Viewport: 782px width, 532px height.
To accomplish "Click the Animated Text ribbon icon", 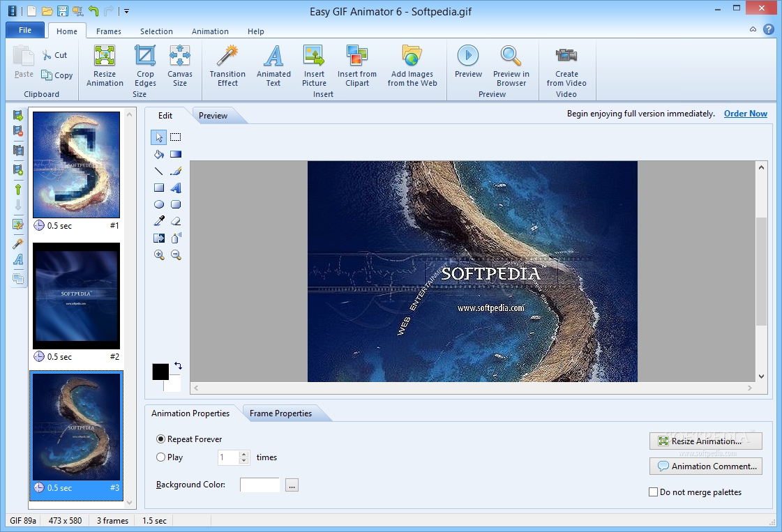I will (x=273, y=64).
